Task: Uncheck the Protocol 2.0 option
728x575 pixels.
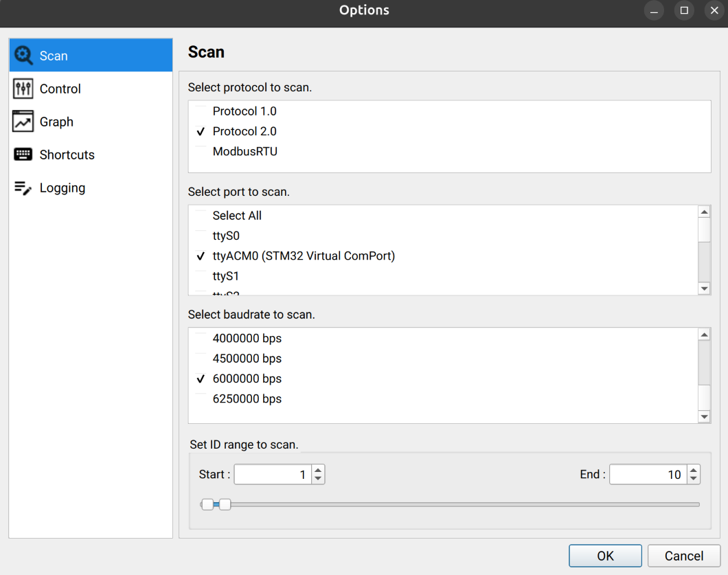Action: point(201,131)
